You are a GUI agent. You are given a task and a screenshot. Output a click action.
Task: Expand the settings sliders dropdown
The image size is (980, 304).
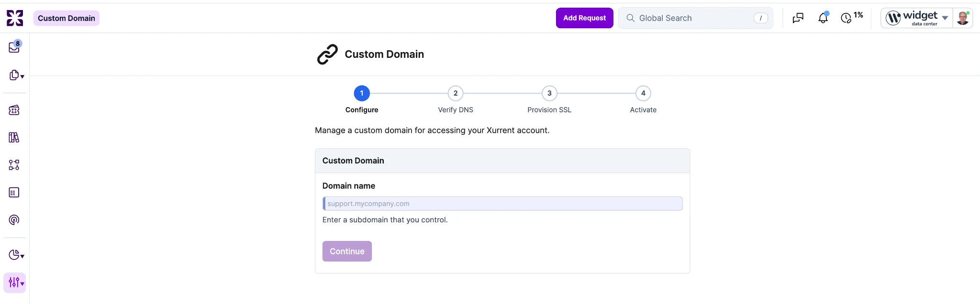pyautogui.click(x=15, y=282)
